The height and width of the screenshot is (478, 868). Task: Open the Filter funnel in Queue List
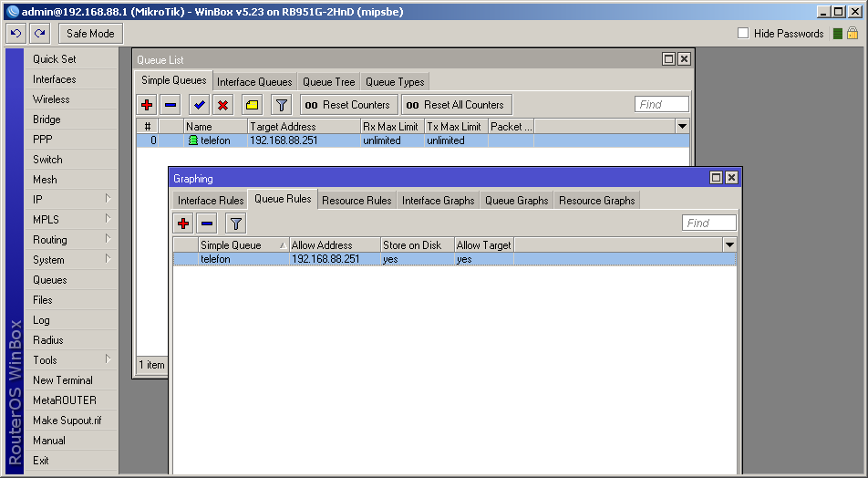(281, 105)
